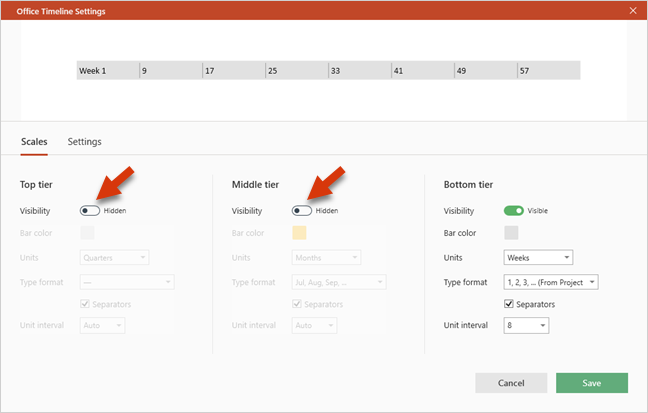Open the Middle tier Months units dropdown
648x413 pixels.
pyautogui.click(x=326, y=258)
